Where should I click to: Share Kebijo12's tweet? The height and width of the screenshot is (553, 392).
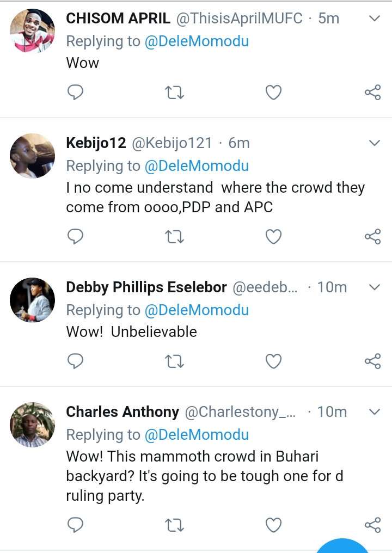click(372, 237)
